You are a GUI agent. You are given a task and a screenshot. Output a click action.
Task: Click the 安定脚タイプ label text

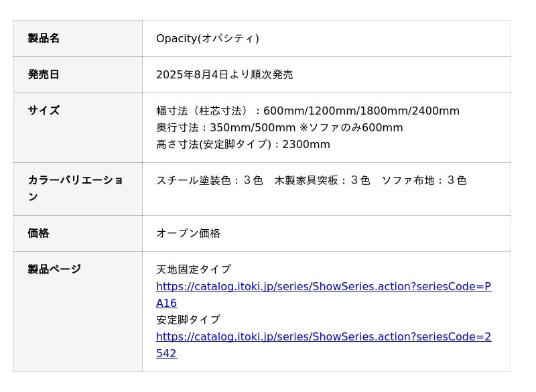[x=188, y=320]
